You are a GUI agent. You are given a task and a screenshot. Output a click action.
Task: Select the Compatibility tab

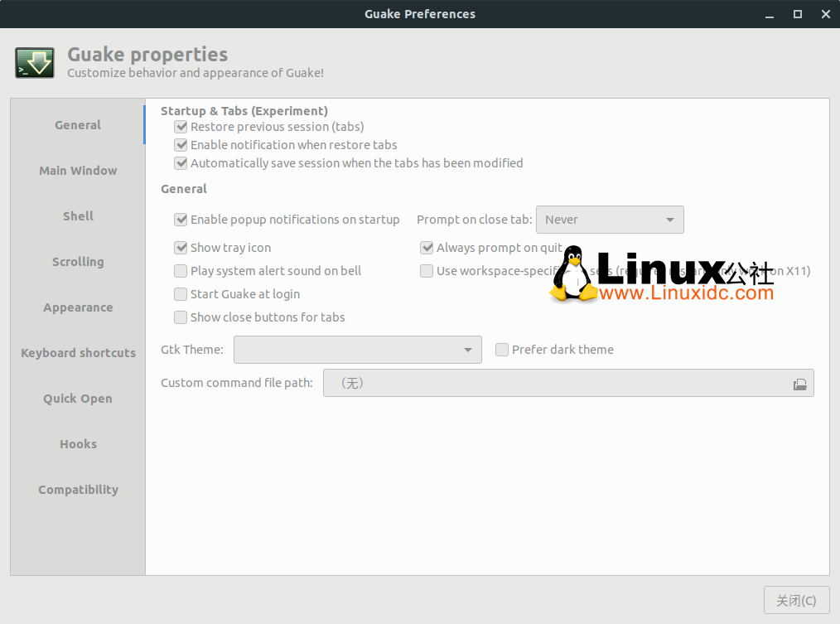click(78, 490)
